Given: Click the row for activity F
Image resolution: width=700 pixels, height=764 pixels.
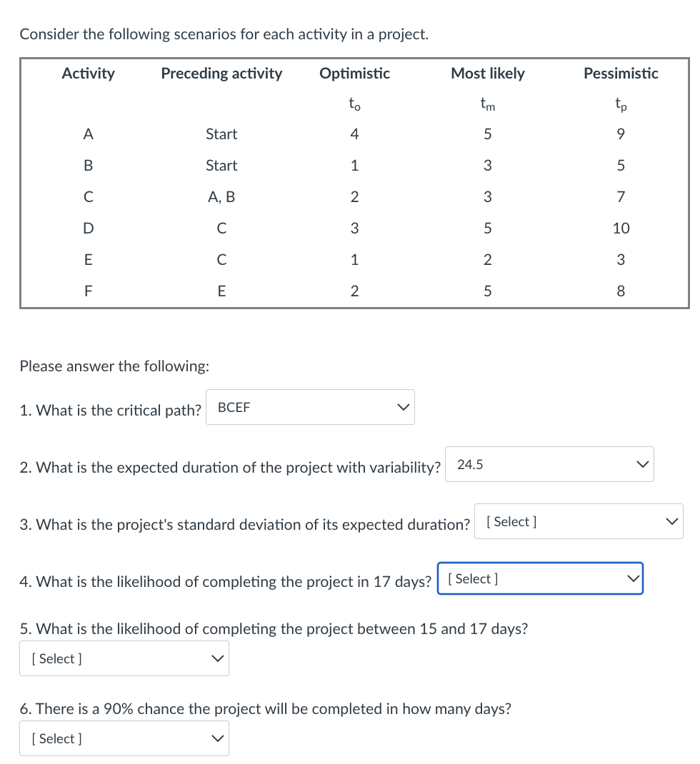Looking at the screenshot, I should click(x=88, y=290).
